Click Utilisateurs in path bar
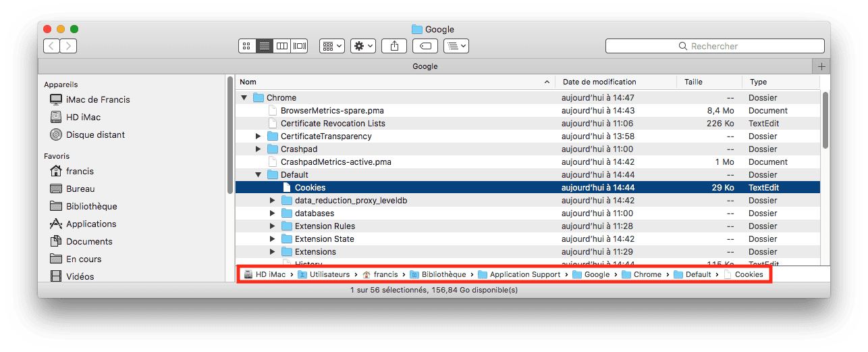Screen dimensions: 868x352 [323, 275]
